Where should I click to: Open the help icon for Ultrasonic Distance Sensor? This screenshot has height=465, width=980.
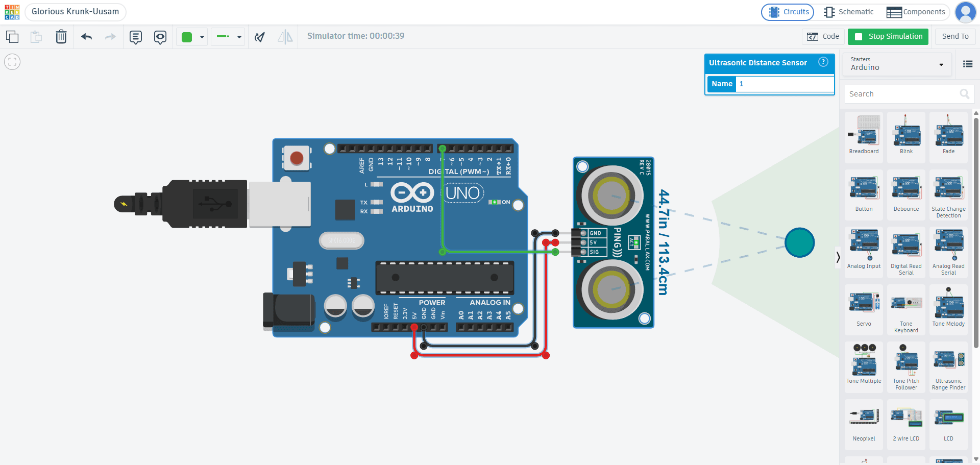(x=823, y=62)
